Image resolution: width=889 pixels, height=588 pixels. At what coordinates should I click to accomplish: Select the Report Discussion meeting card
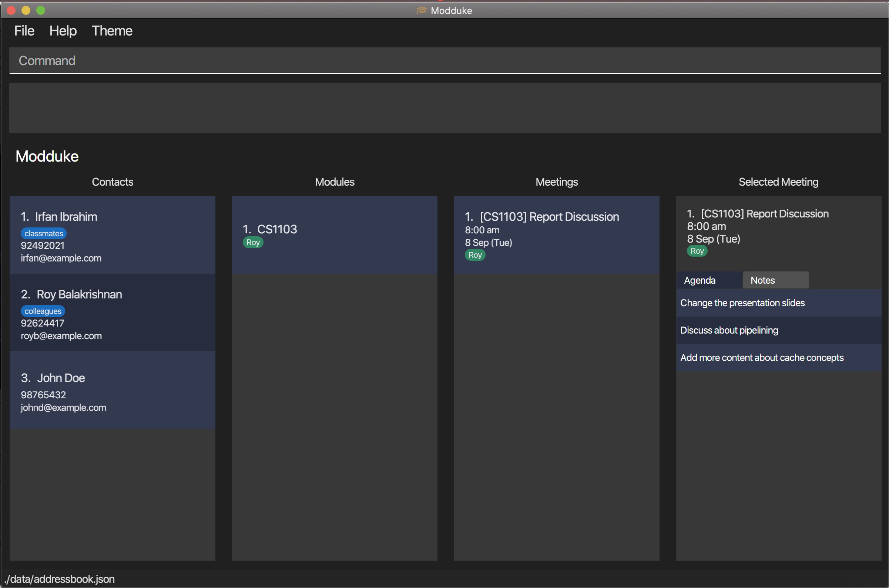[556, 235]
